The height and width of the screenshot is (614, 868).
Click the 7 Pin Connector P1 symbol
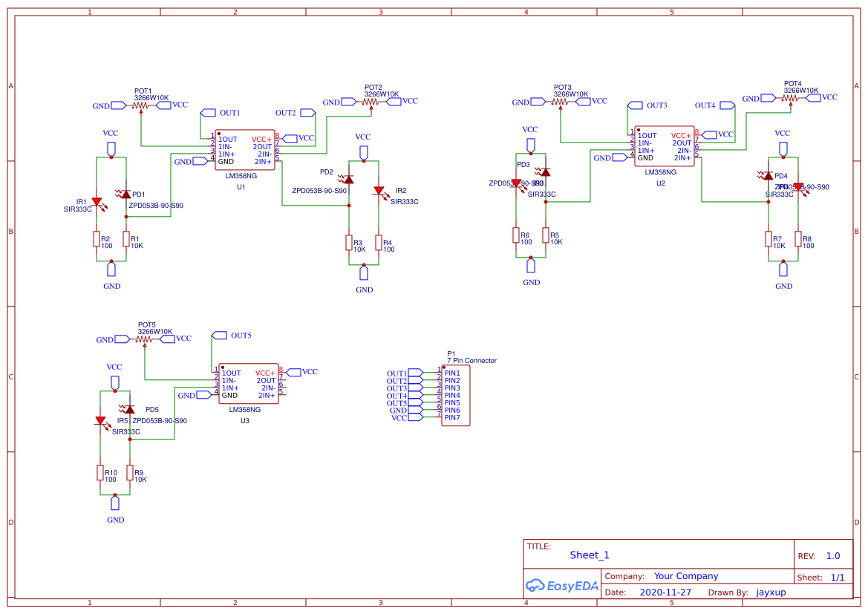(x=455, y=393)
